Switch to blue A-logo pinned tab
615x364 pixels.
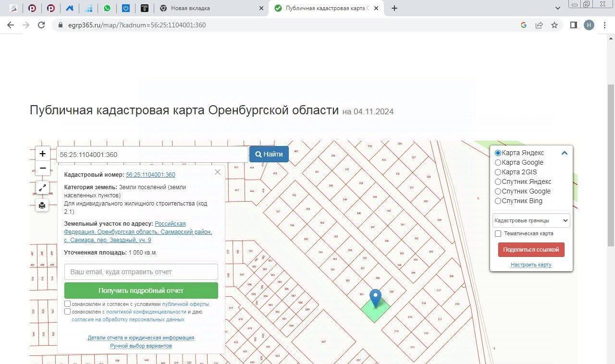69,8
